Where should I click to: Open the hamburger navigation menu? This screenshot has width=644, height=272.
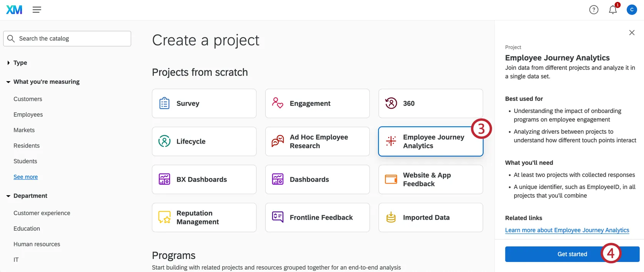37,10
